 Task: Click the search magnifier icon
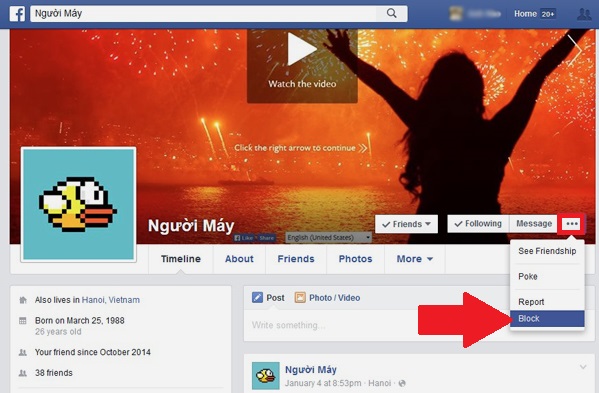pyautogui.click(x=392, y=13)
